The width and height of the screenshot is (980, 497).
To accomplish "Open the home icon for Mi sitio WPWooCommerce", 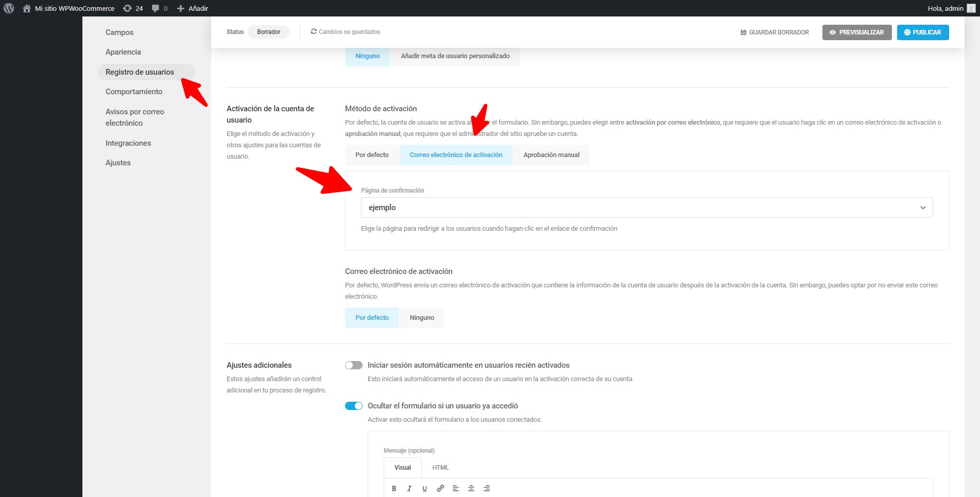I will point(27,8).
